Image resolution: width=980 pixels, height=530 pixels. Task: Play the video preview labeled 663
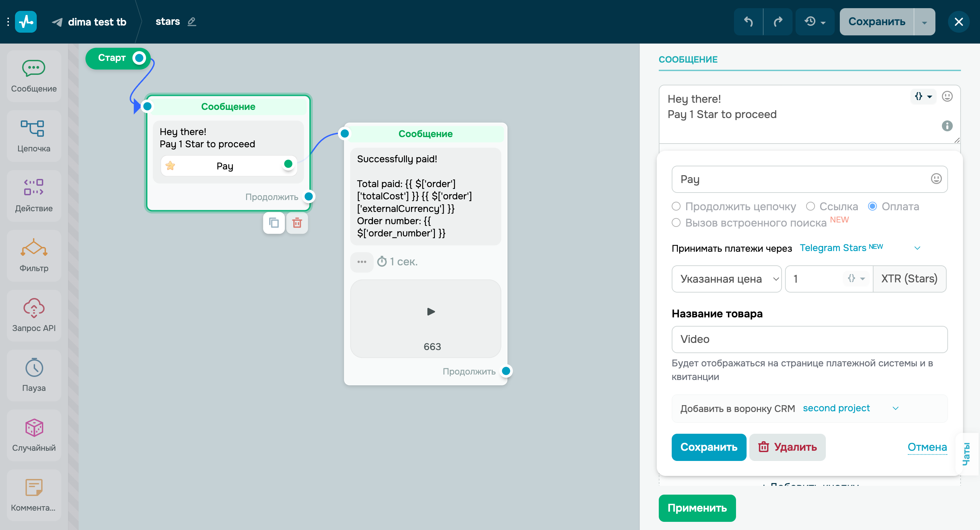[431, 311]
